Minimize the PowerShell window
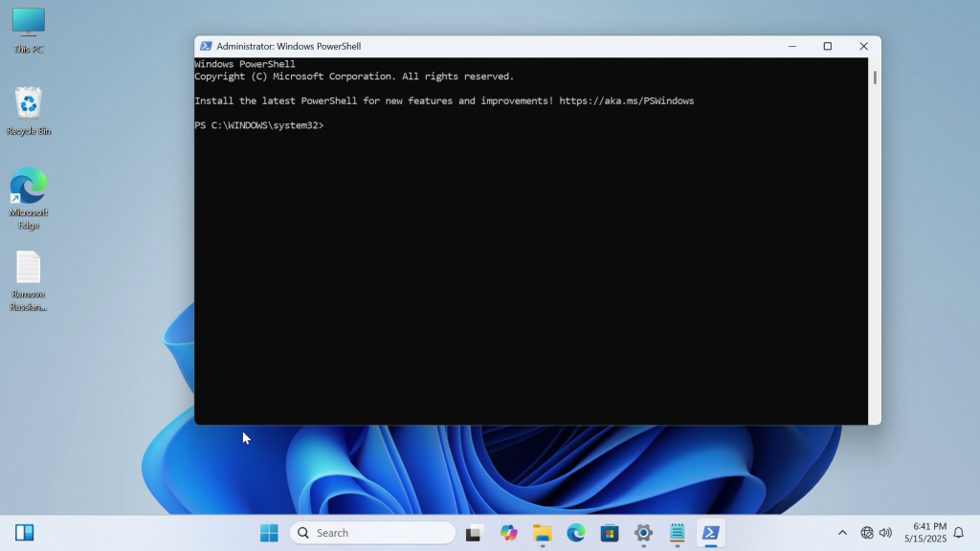This screenshot has width=980, height=551. click(792, 46)
